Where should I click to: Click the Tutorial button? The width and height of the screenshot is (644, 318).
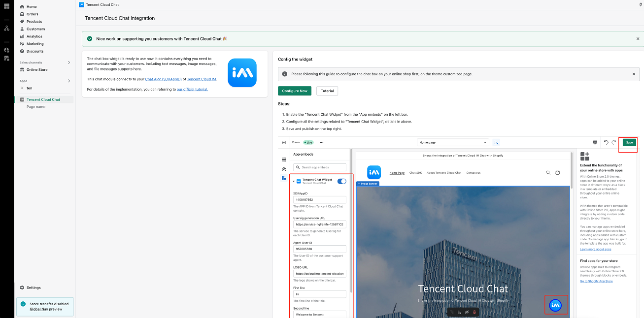coord(327,91)
